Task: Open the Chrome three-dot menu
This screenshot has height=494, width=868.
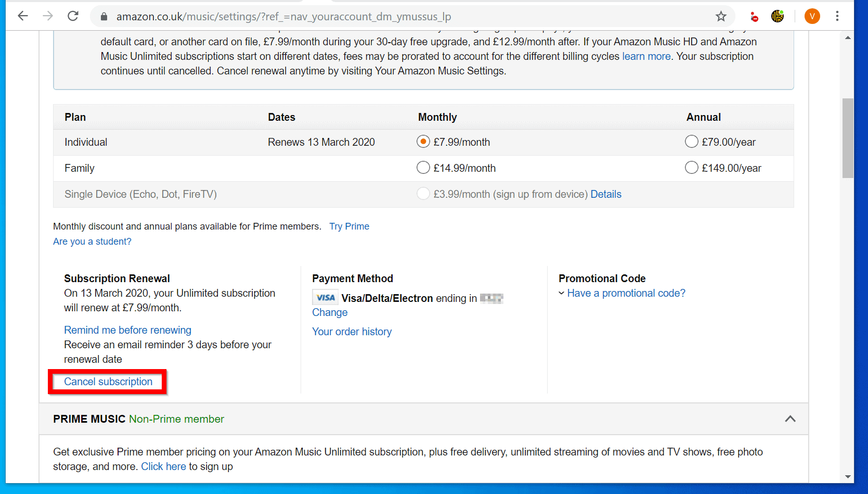Action: [x=837, y=16]
